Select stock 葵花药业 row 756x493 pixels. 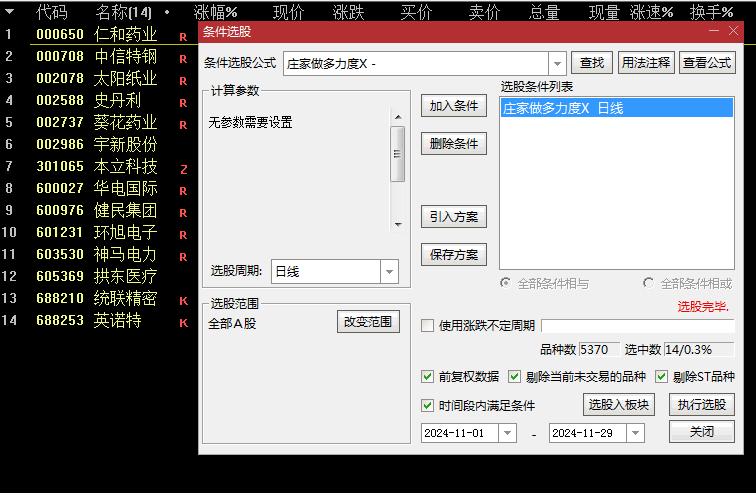[99, 122]
